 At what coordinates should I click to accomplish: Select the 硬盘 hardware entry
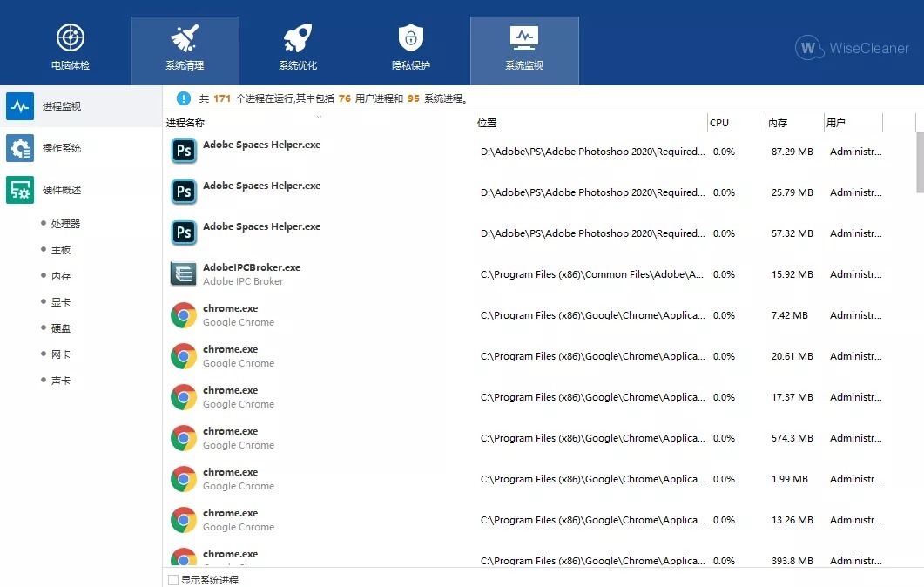click(61, 328)
